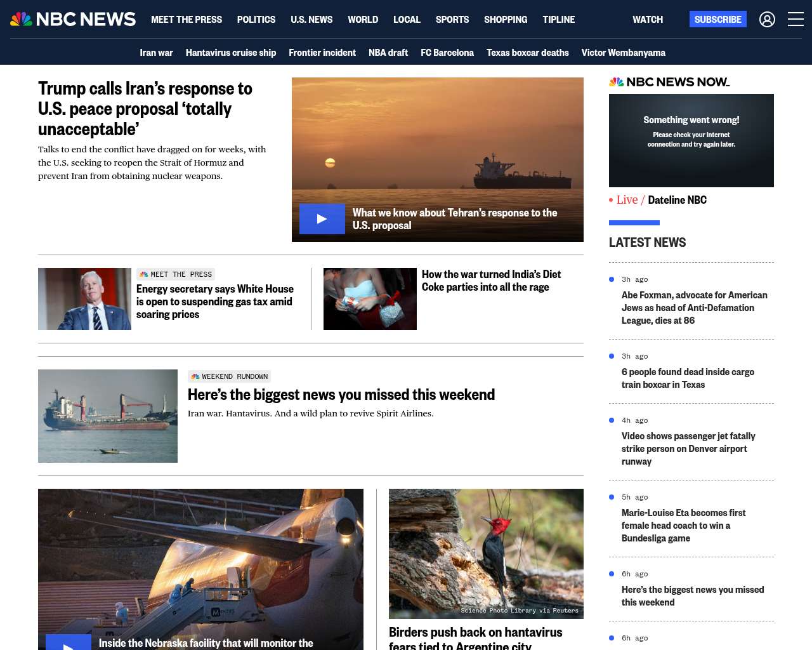Read the Trump calls Iran's response headline
Viewport: 812px width, 650px height.
[145, 109]
